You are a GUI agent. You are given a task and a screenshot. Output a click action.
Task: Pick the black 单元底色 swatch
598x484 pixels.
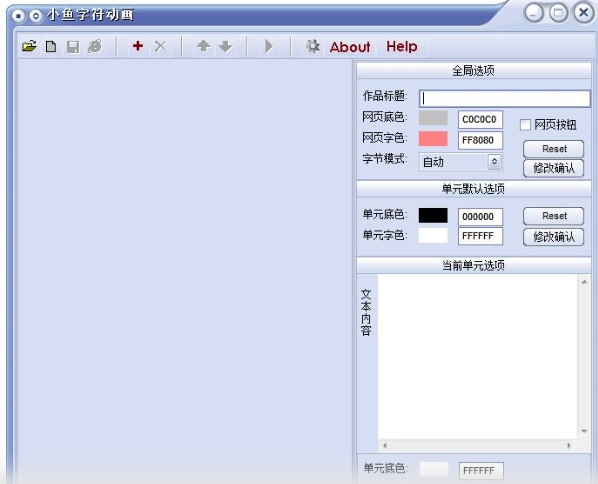point(433,215)
